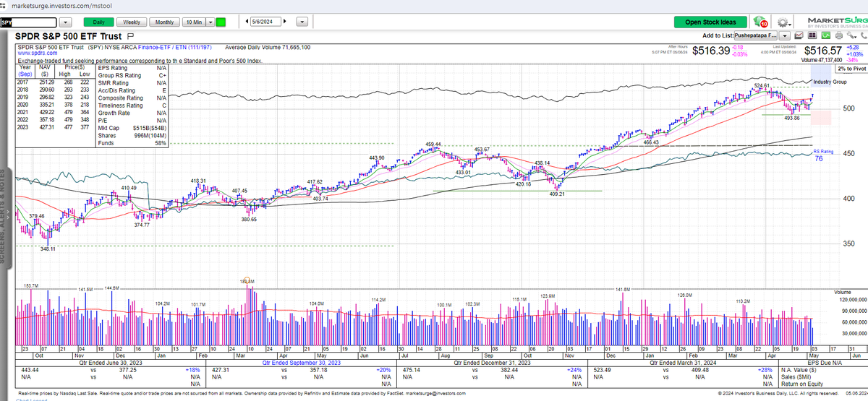
Task: Click the printer icon
Action: pos(838,35)
